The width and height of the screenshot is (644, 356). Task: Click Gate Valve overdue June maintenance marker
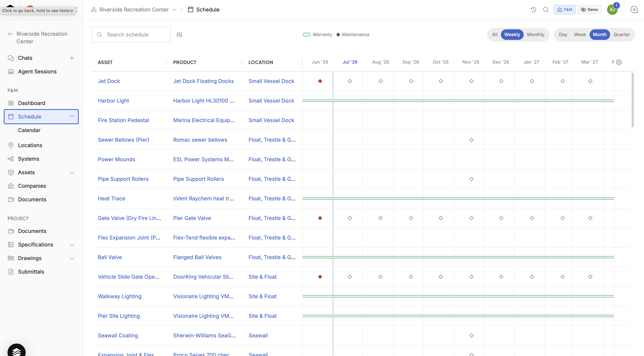[320, 218]
